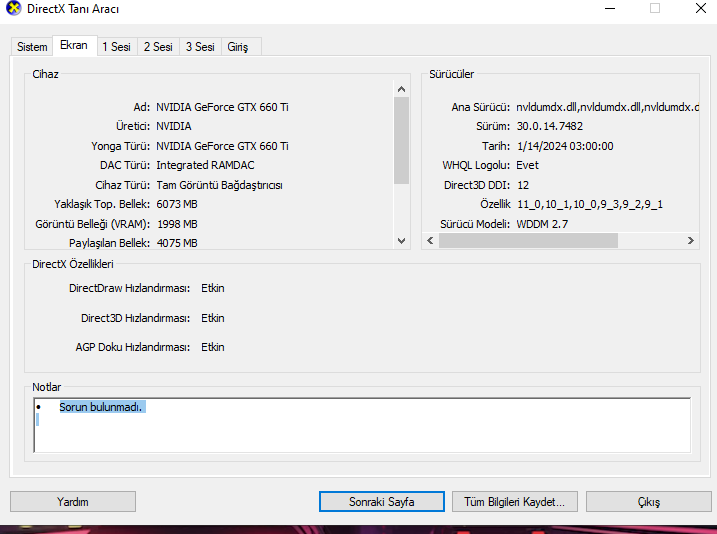The height and width of the screenshot is (534, 717).
Task: Click Tüm Bilgileri Kaydet button
Action: 514,502
